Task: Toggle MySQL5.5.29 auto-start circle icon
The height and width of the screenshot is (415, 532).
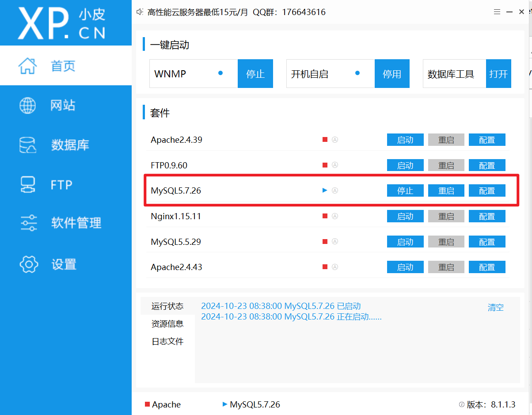Action: tap(335, 242)
